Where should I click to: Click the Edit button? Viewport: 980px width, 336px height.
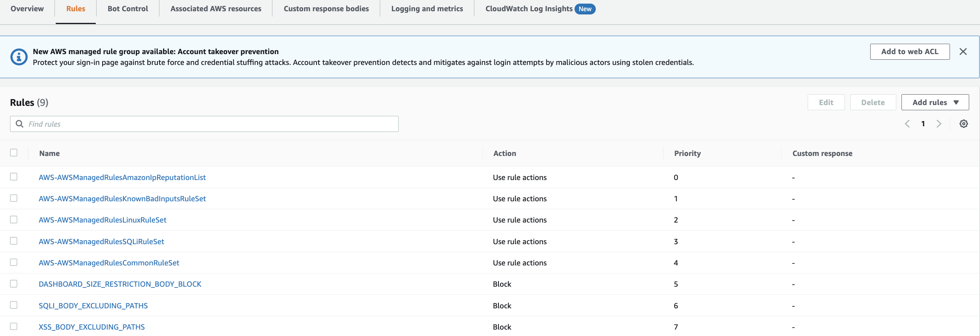point(826,102)
